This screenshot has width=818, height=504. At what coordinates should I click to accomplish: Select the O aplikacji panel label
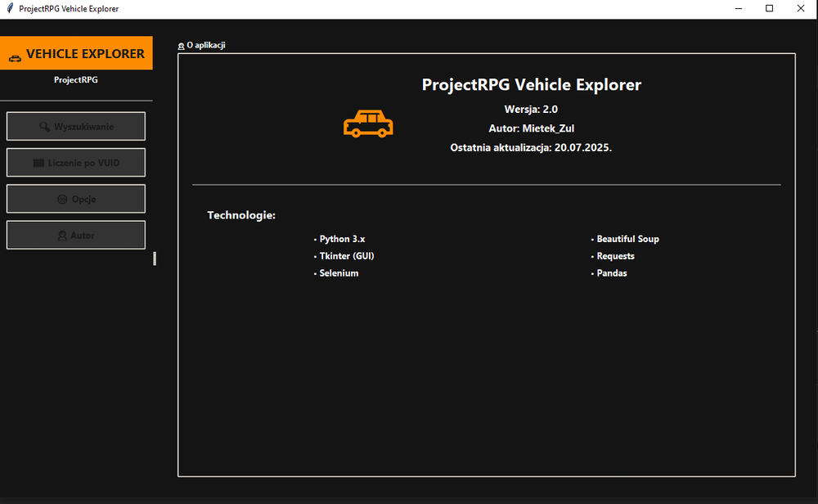206,45
